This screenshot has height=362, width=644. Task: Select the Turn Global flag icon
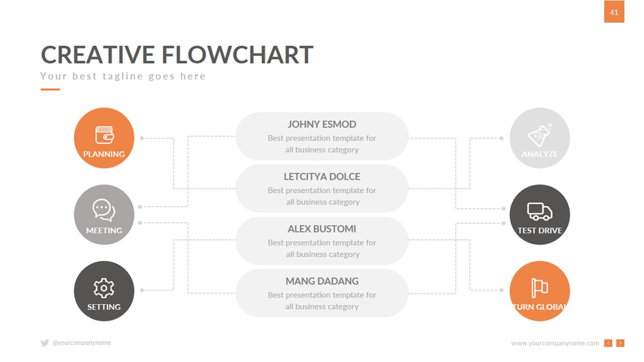point(540,288)
